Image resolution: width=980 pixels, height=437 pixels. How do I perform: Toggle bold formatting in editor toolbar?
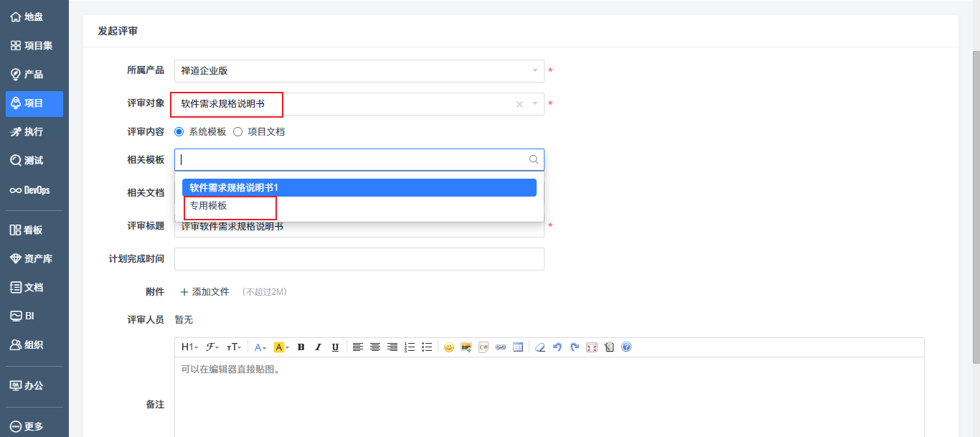pos(301,347)
